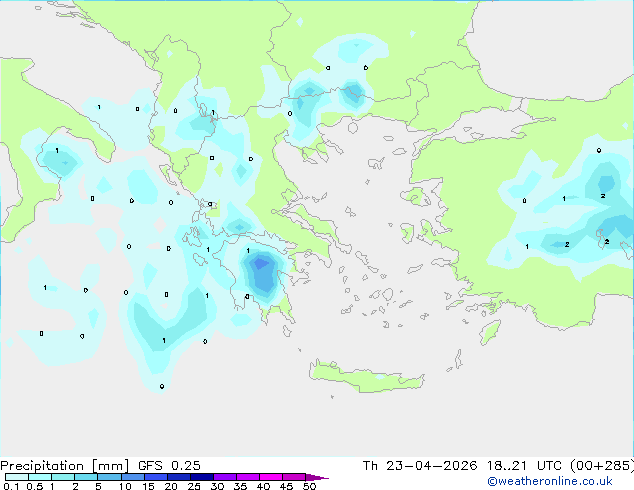Pick the 45–50 mm legend swatch
The height and width of the screenshot is (490, 634).
(293, 477)
